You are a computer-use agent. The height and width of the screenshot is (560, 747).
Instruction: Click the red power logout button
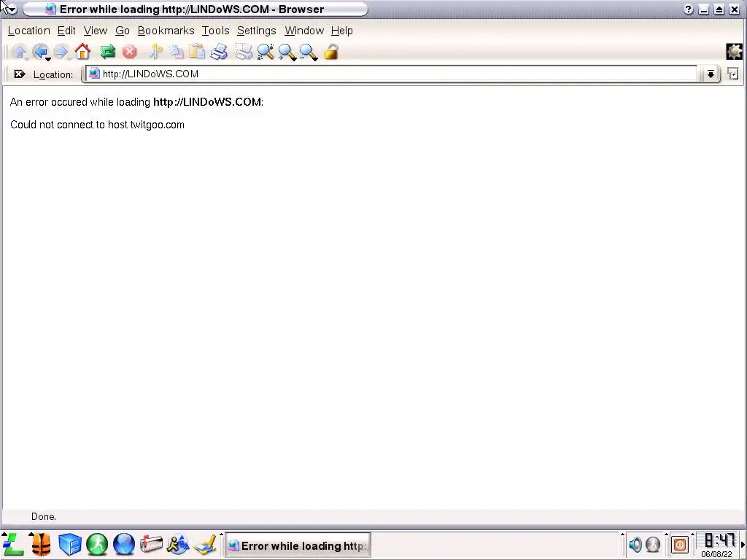click(x=680, y=544)
